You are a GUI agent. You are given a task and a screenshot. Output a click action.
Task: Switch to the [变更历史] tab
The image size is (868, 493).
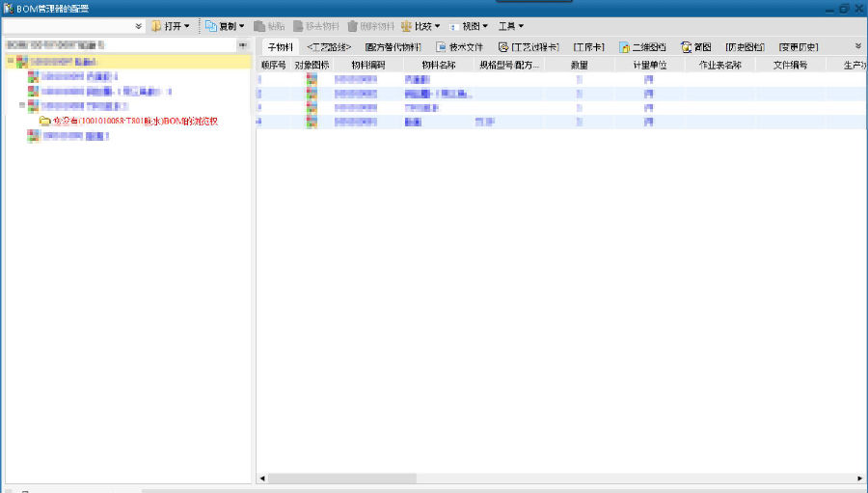(799, 47)
